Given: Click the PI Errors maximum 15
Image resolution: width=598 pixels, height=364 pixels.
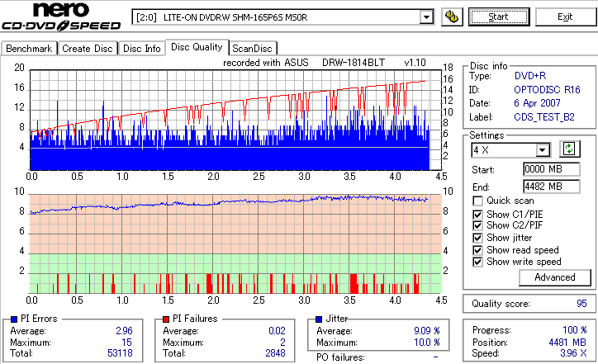Looking at the screenshot, I should pos(126,342).
